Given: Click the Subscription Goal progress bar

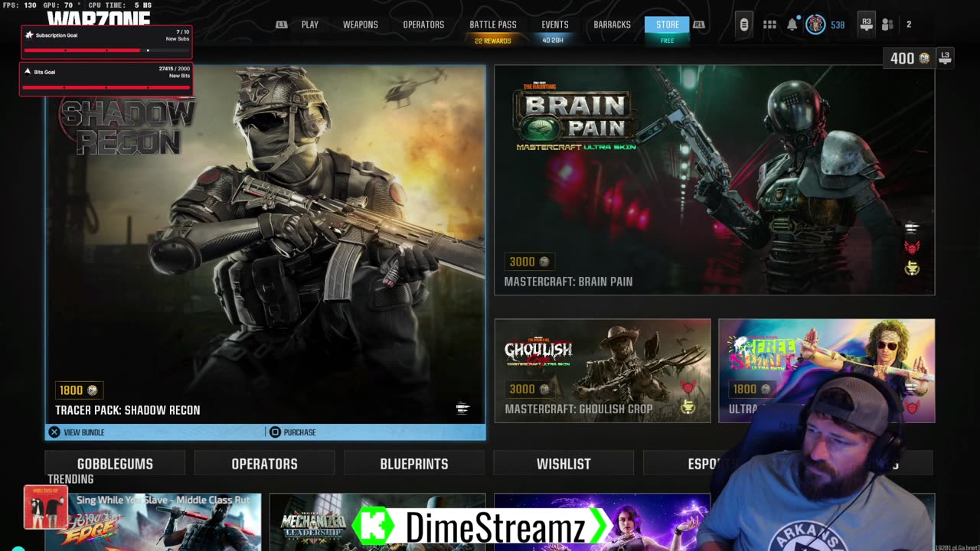Looking at the screenshot, I should (106, 51).
